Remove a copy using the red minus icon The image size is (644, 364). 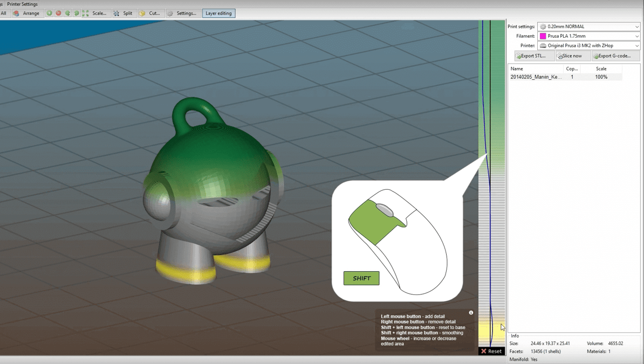pos(58,13)
